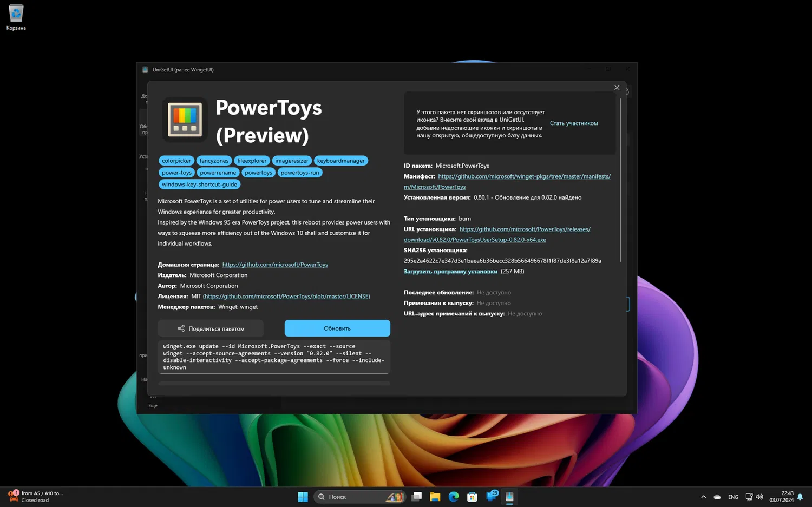Click the 'PowerToys (Preview)' title
Screen dimensions: 812x507
click(269, 121)
